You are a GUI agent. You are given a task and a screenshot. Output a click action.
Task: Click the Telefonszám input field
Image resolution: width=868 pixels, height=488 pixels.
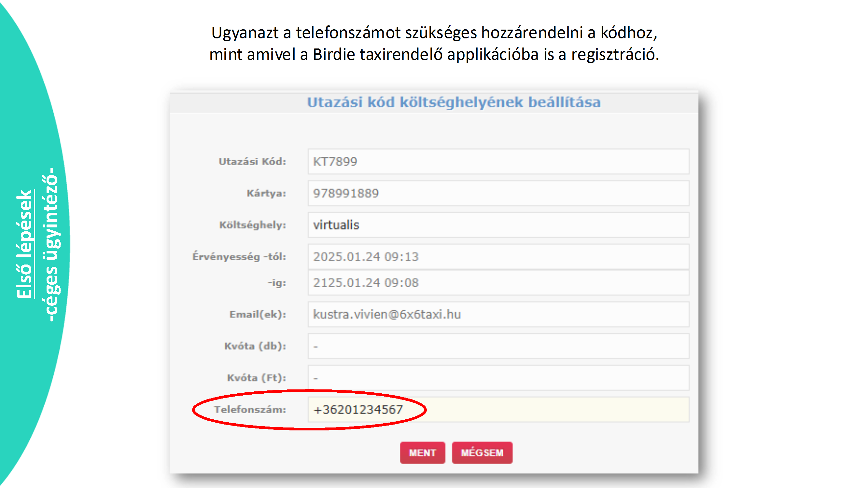click(x=498, y=410)
